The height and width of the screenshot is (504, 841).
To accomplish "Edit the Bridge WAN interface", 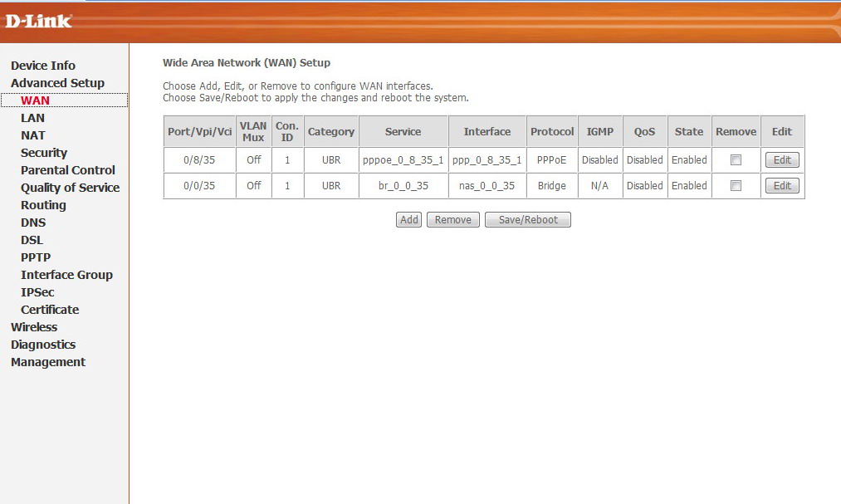I will [781, 186].
